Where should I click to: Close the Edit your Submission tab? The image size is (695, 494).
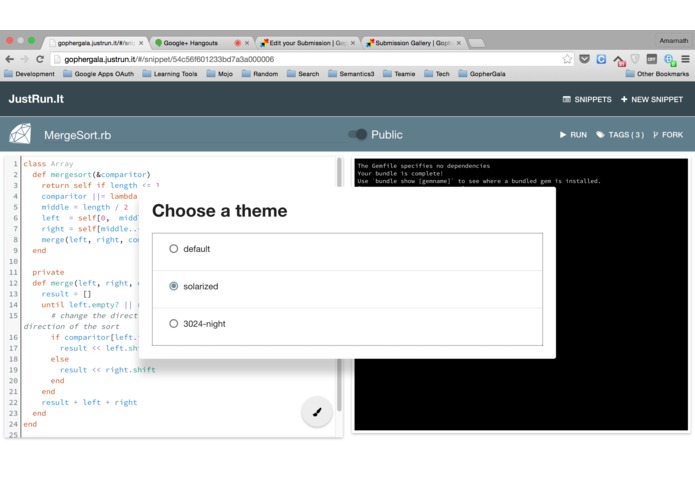pos(353,43)
